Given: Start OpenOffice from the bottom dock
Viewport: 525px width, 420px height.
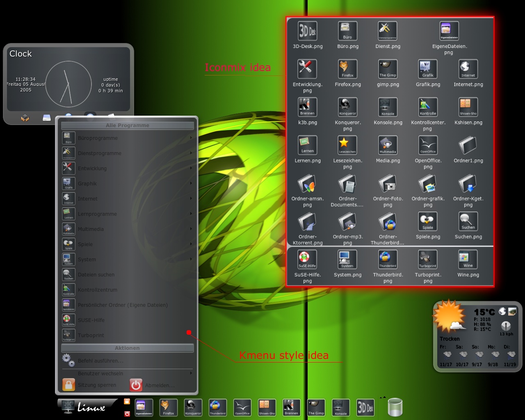Looking at the screenshot, I should [x=242, y=408].
